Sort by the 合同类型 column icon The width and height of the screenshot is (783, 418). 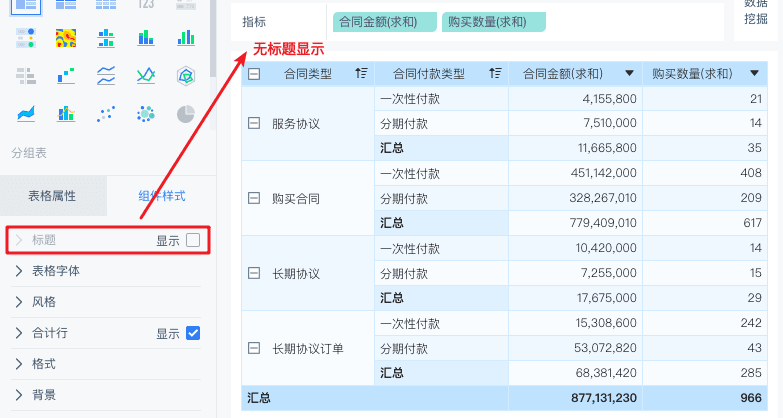(361, 73)
